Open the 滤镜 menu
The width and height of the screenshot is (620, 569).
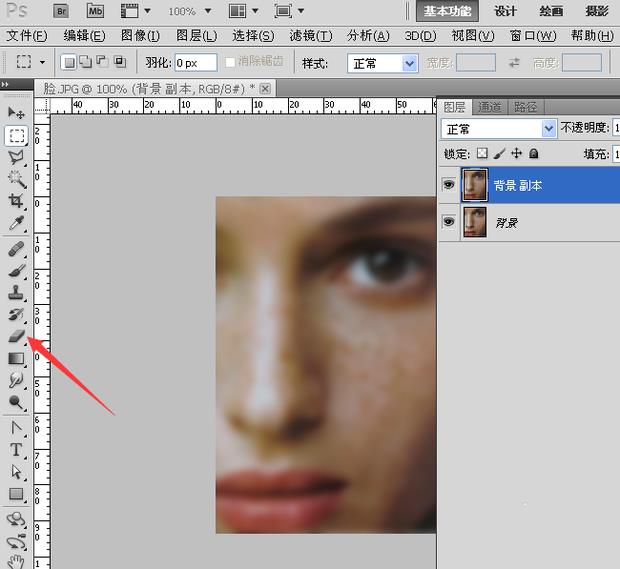(x=310, y=36)
